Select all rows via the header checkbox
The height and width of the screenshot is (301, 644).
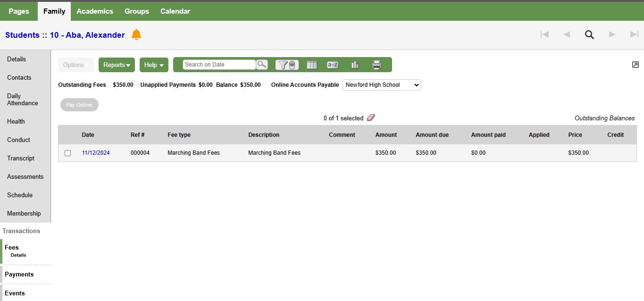tap(67, 135)
